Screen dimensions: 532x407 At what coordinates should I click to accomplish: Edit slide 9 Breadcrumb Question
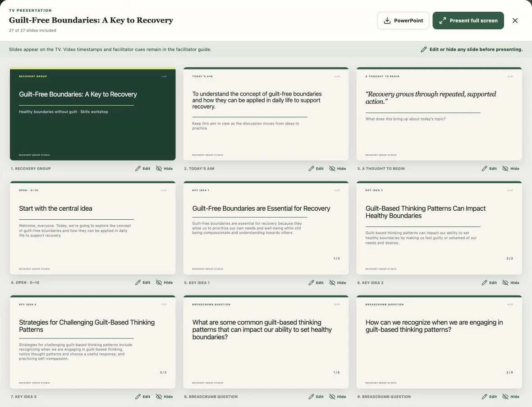click(x=489, y=397)
